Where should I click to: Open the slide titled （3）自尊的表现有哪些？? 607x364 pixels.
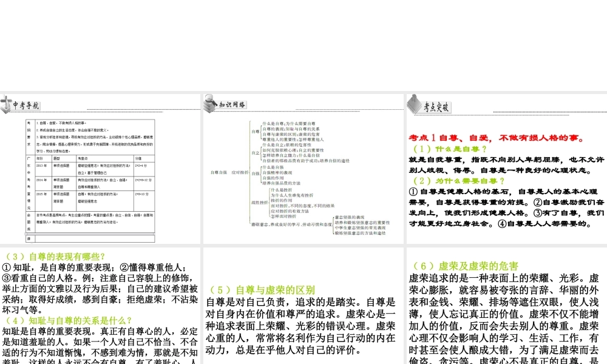click(x=100, y=306)
